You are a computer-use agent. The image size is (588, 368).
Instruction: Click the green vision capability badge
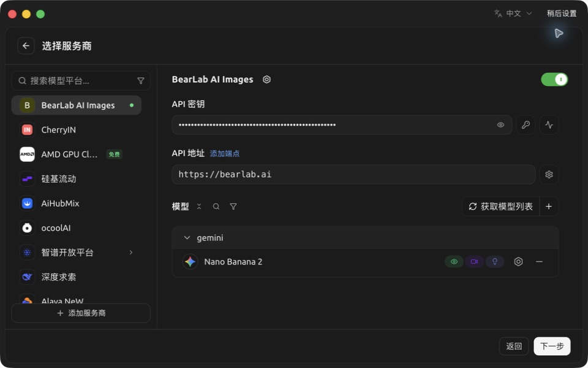454,262
